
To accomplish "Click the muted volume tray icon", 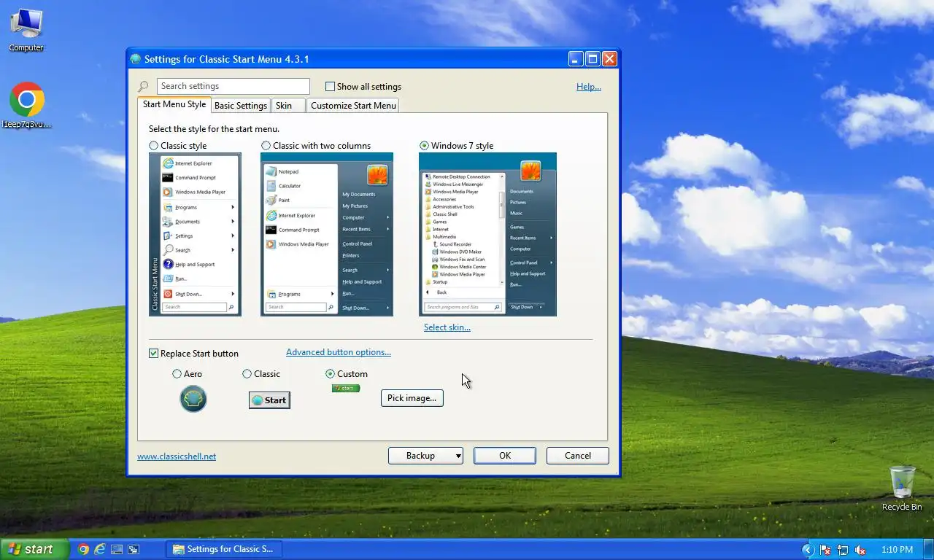I will [x=860, y=550].
